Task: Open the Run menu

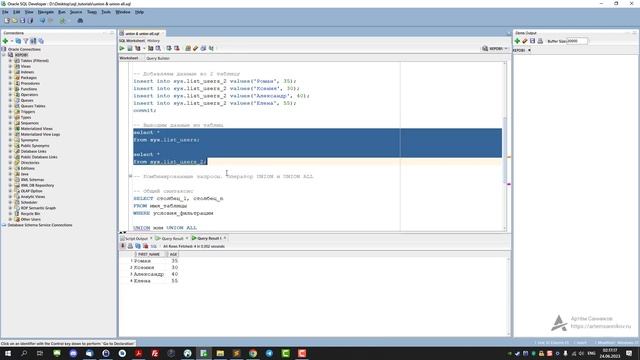Action: [62, 12]
